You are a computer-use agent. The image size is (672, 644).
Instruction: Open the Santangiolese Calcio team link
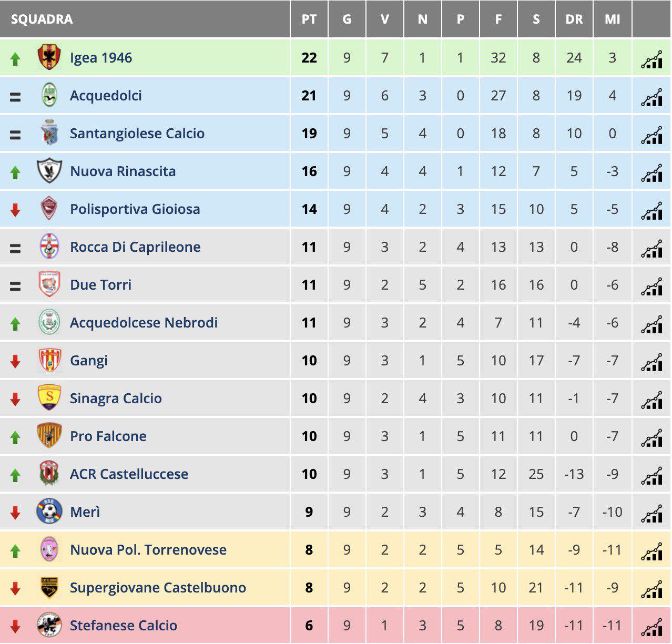coord(137,134)
